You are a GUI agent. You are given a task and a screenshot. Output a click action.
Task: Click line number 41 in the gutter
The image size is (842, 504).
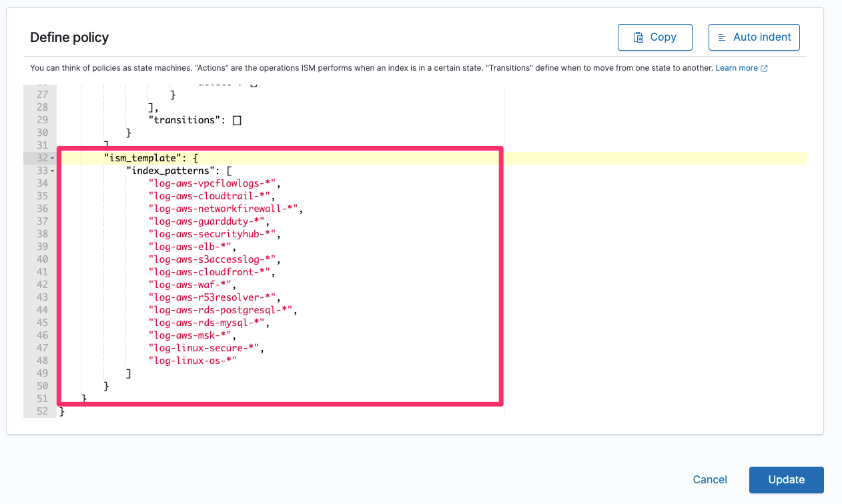pos(43,272)
